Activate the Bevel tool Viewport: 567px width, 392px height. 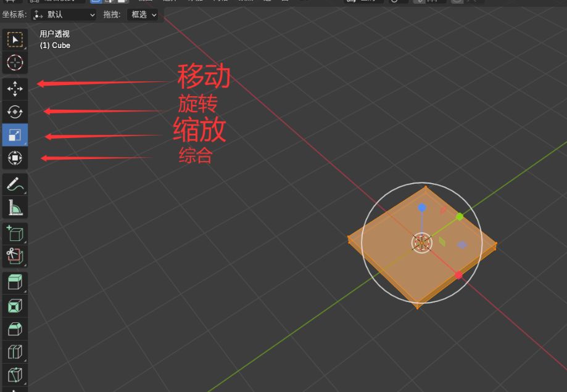pyautogui.click(x=15, y=329)
